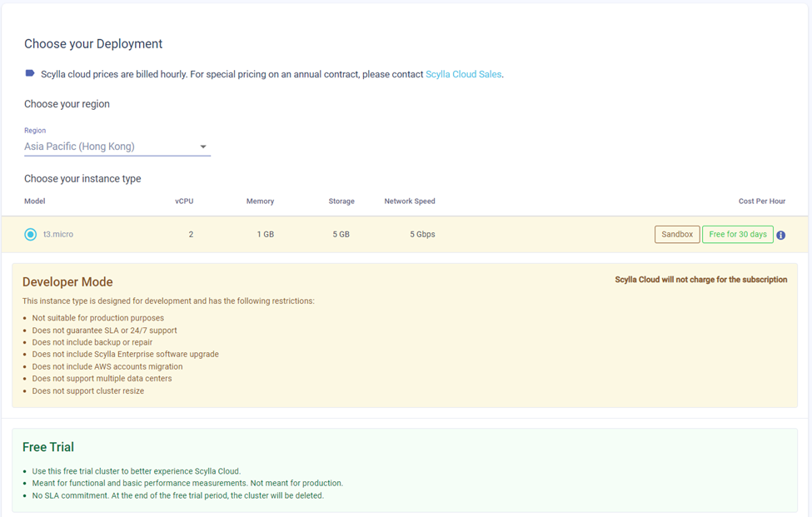Click the 1 GB memory value
Image resolution: width=812 pixels, height=517 pixels.
click(265, 235)
